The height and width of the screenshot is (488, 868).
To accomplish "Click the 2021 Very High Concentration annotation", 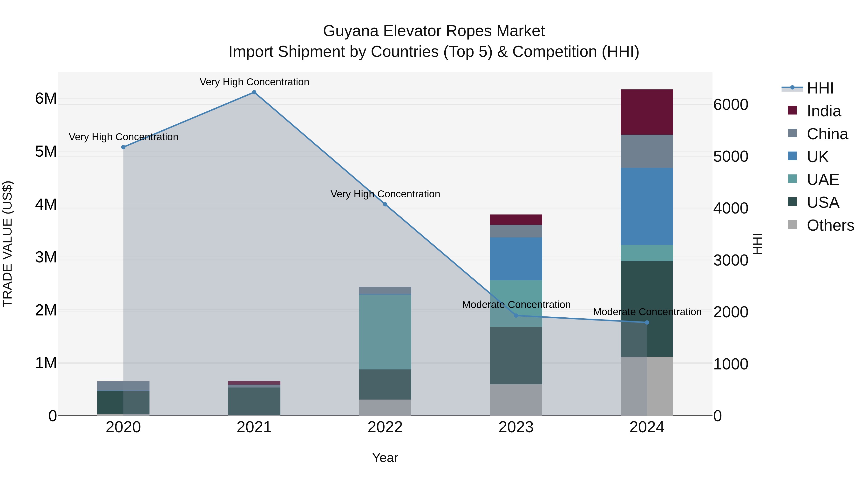I will tap(254, 82).
